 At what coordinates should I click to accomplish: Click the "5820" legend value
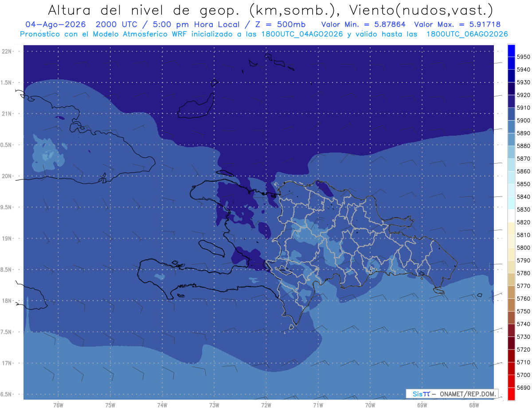[524, 222]
